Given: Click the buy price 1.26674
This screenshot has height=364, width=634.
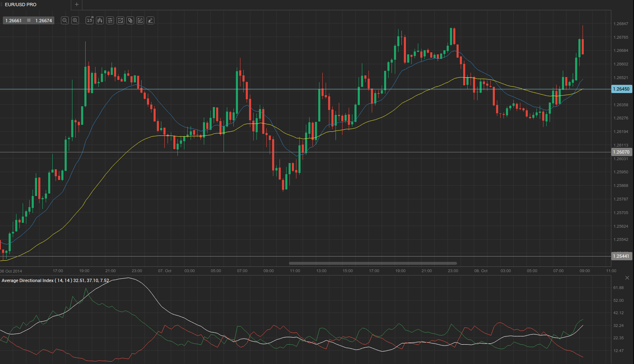Looking at the screenshot, I should click(44, 21).
